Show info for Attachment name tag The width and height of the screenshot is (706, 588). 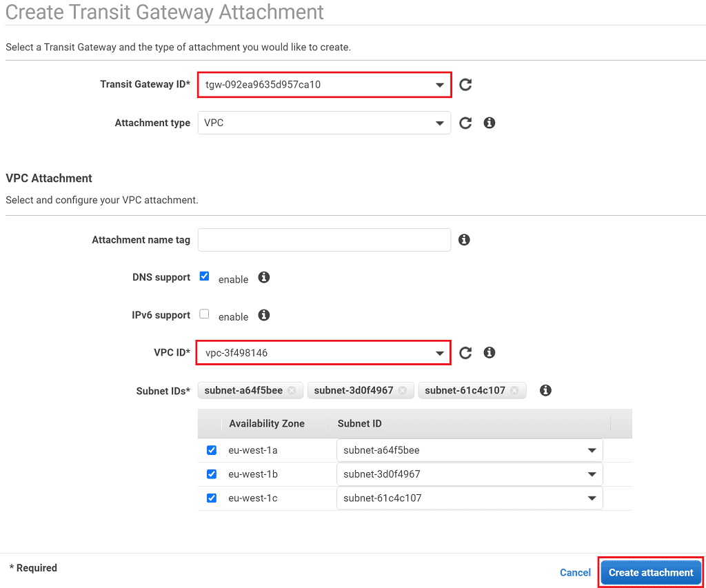click(464, 240)
